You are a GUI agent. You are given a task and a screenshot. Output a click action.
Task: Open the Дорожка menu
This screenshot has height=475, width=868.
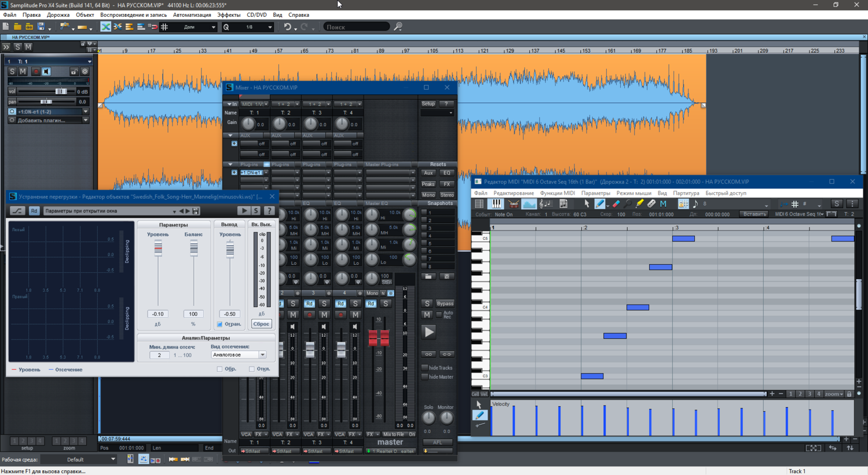(58, 15)
